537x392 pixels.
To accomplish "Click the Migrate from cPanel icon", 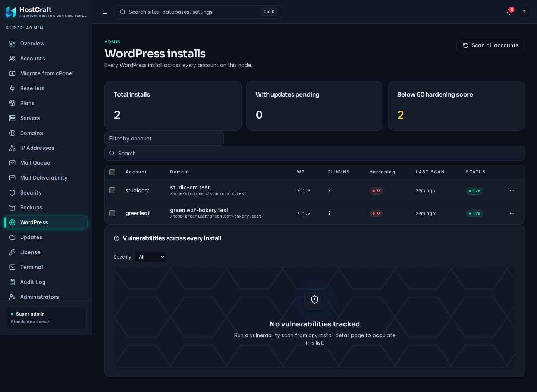I will 12,73.
